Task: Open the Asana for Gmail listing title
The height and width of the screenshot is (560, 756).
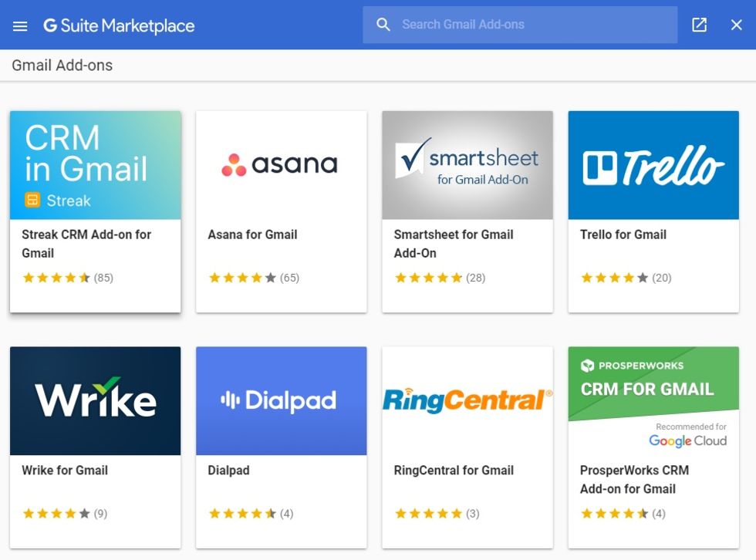Action: (252, 234)
